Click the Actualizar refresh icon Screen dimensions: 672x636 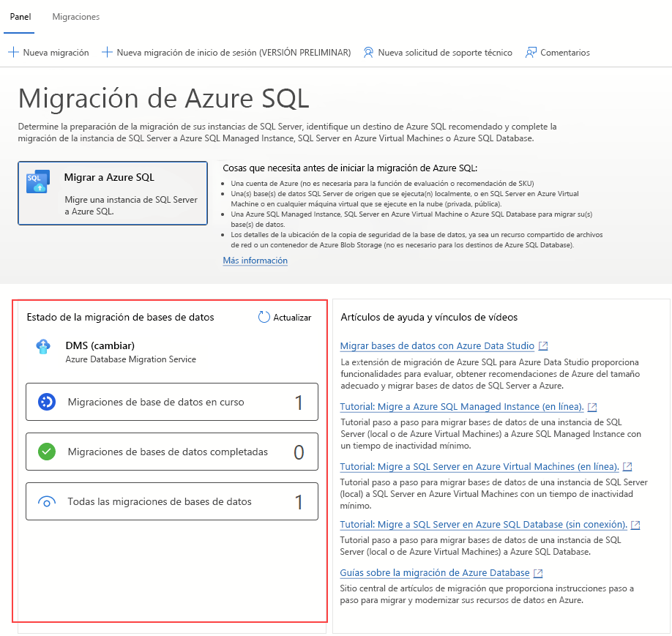click(262, 318)
